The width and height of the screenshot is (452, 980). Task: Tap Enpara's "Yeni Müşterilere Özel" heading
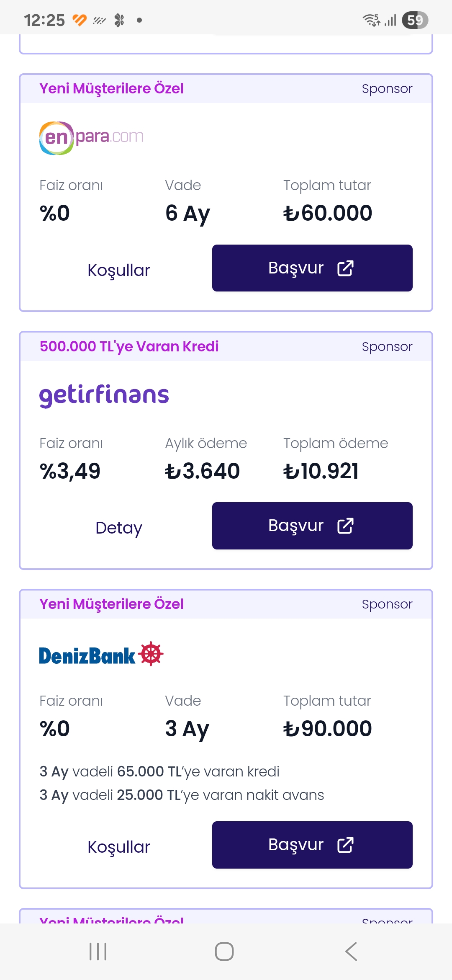[111, 89]
